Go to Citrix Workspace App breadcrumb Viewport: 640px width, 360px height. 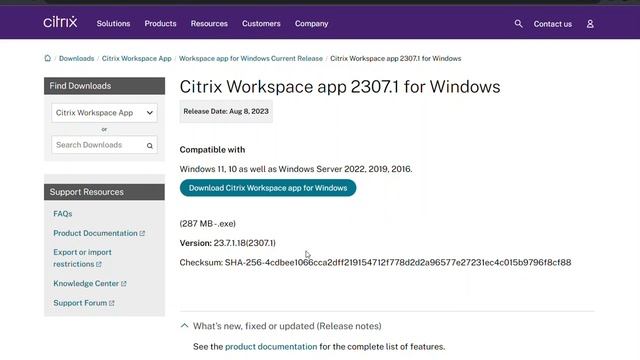136,58
